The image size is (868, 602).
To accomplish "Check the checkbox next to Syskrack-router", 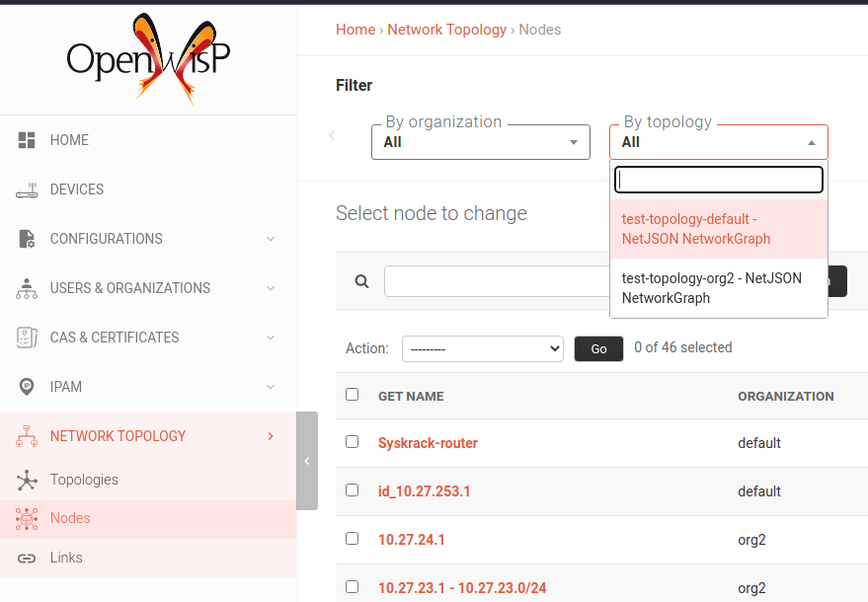I will tap(352, 441).
